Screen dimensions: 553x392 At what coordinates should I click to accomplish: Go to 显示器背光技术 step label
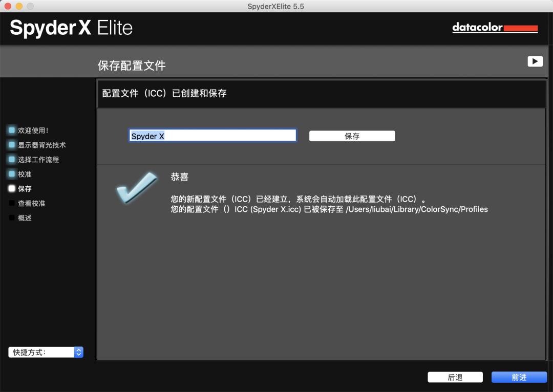click(x=41, y=145)
